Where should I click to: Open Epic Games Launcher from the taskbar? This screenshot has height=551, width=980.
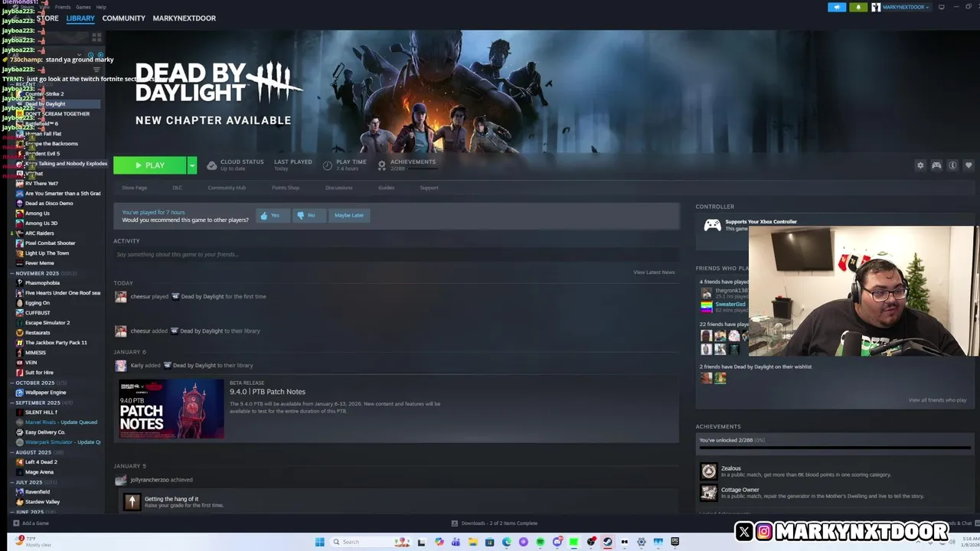675,542
